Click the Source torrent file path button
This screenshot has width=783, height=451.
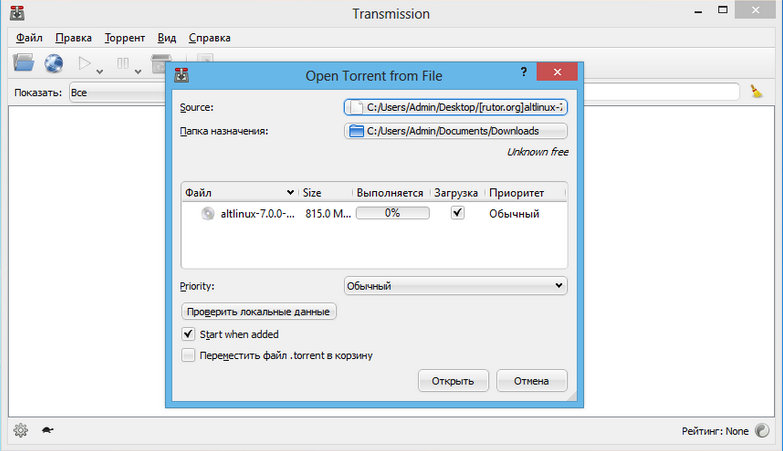pyautogui.click(x=455, y=107)
